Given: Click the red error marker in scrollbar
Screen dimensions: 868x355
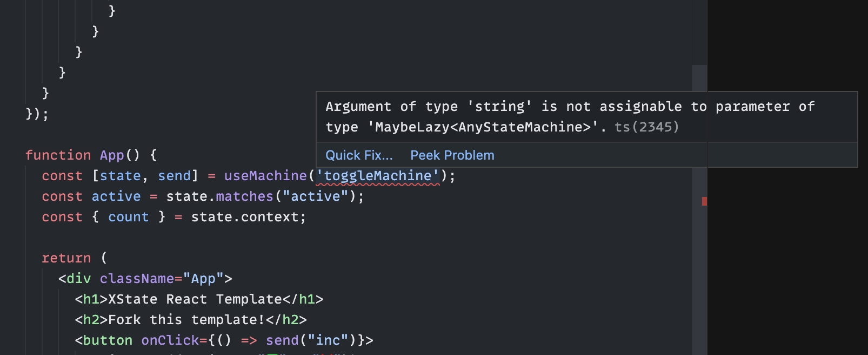Looking at the screenshot, I should point(704,201).
